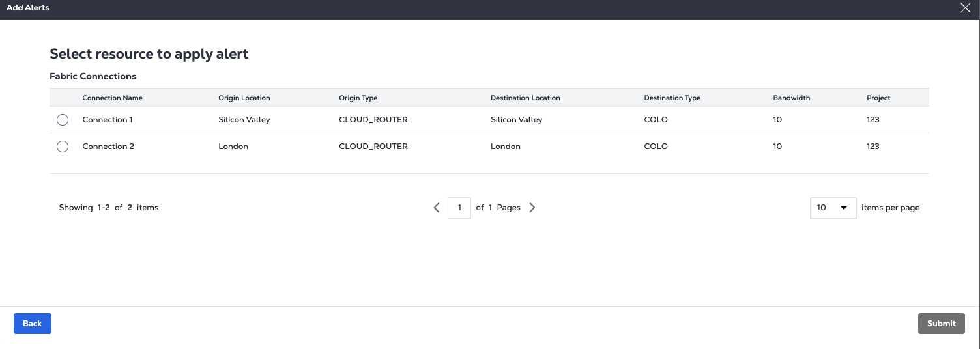980x349 pixels.
Task: Click the Destination Type column header
Action: point(672,98)
